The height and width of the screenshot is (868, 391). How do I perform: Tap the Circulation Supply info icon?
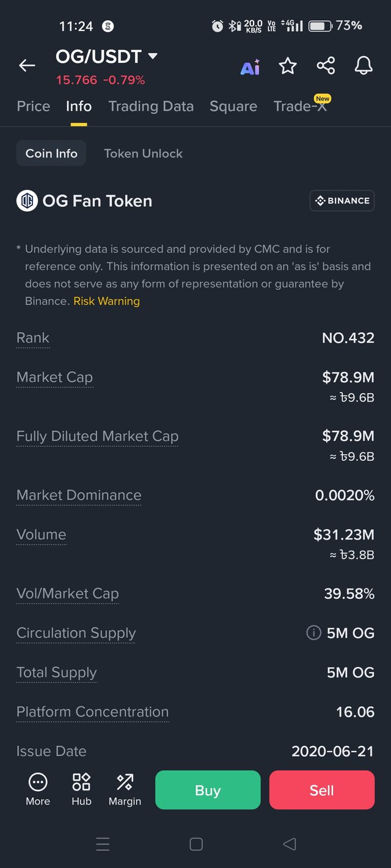click(x=313, y=633)
